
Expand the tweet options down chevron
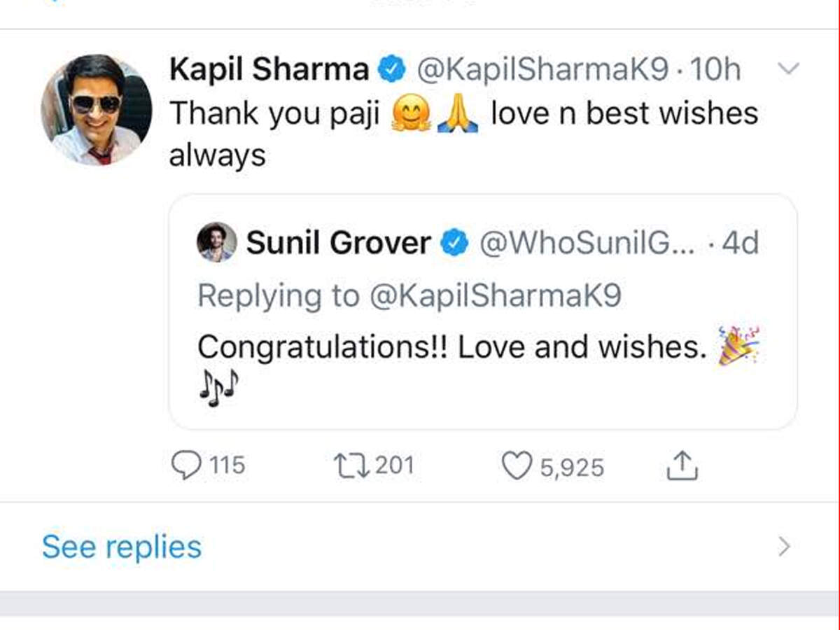point(789,69)
